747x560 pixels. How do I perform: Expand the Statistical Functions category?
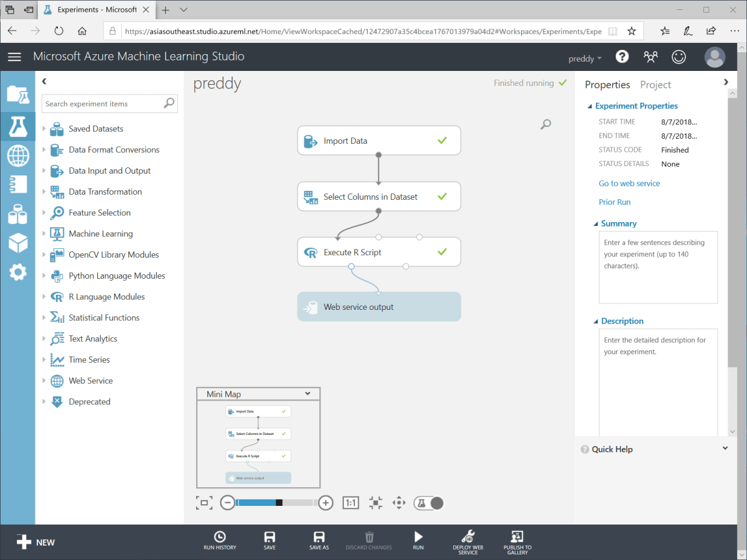(44, 318)
